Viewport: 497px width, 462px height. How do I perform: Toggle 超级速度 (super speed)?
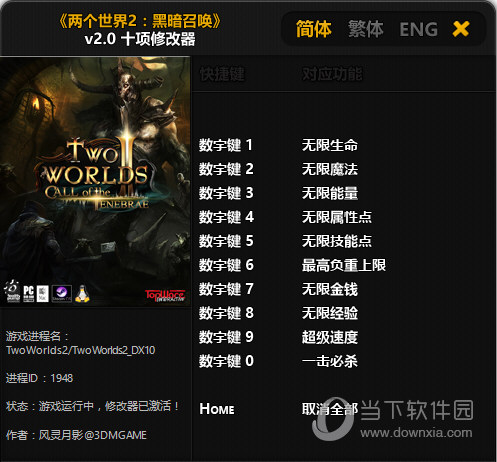330,337
